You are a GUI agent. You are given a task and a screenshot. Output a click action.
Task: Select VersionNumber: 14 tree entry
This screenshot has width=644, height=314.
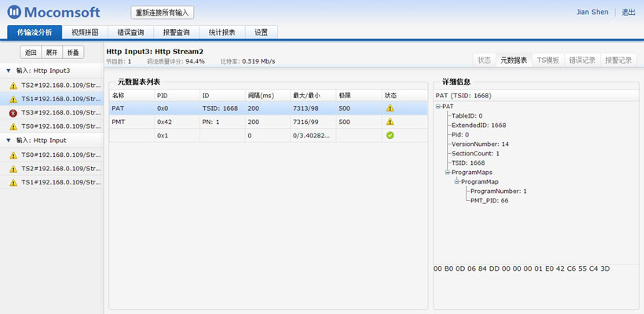point(480,144)
